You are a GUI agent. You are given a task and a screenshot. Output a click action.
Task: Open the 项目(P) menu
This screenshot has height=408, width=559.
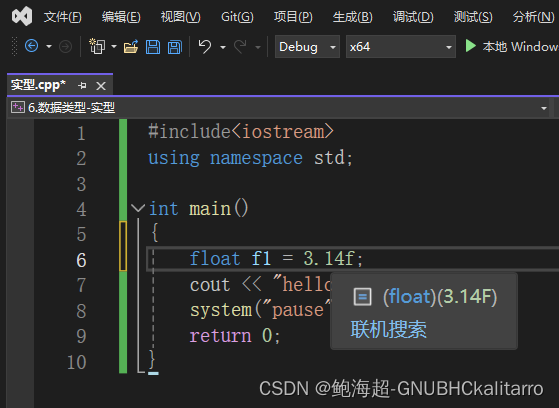click(x=293, y=17)
